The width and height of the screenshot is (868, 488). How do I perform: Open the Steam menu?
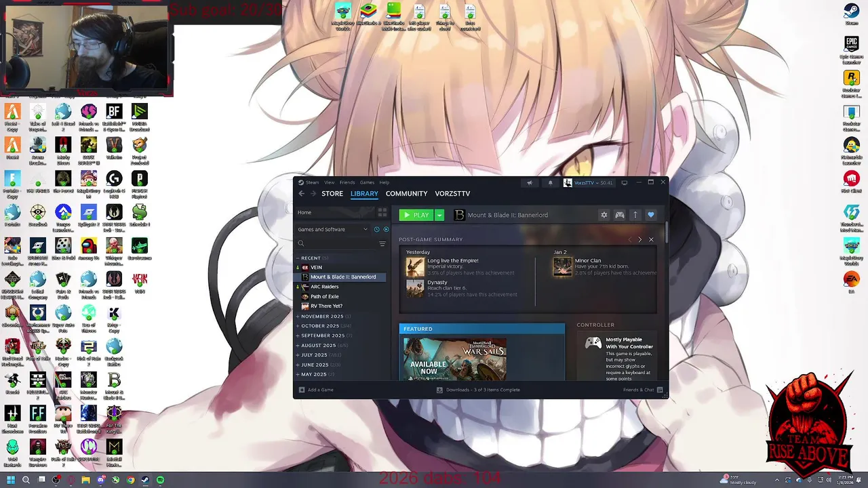pos(312,182)
